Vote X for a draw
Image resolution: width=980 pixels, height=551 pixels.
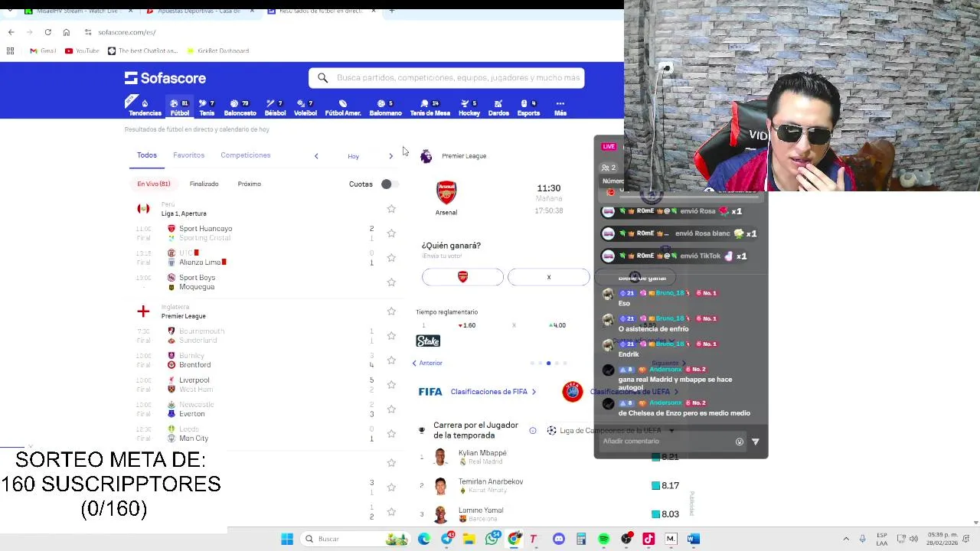[549, 277]
